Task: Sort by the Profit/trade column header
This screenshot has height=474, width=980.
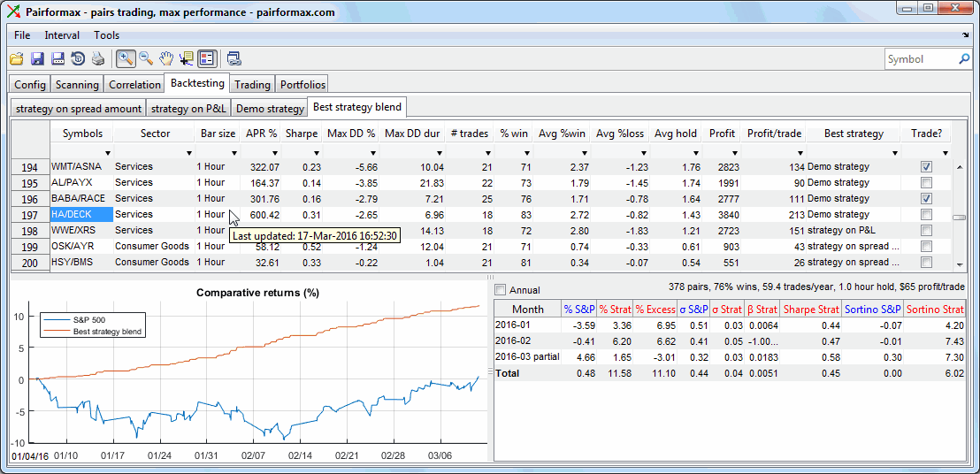Action: pos(773,134)
